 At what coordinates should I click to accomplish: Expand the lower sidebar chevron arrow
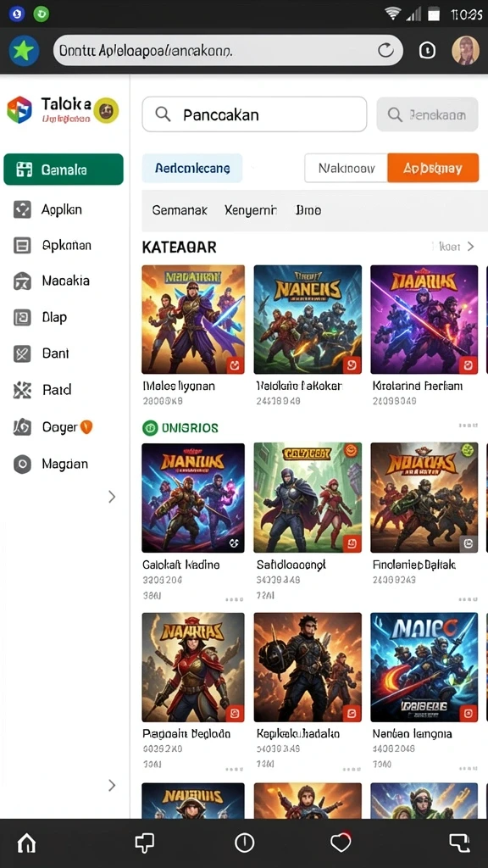(112, 785)
